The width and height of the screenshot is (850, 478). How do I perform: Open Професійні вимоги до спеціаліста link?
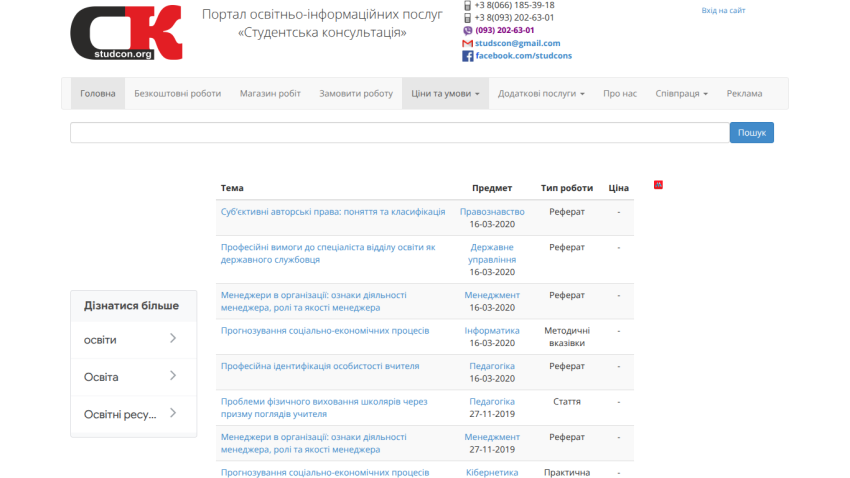[328, 253]
